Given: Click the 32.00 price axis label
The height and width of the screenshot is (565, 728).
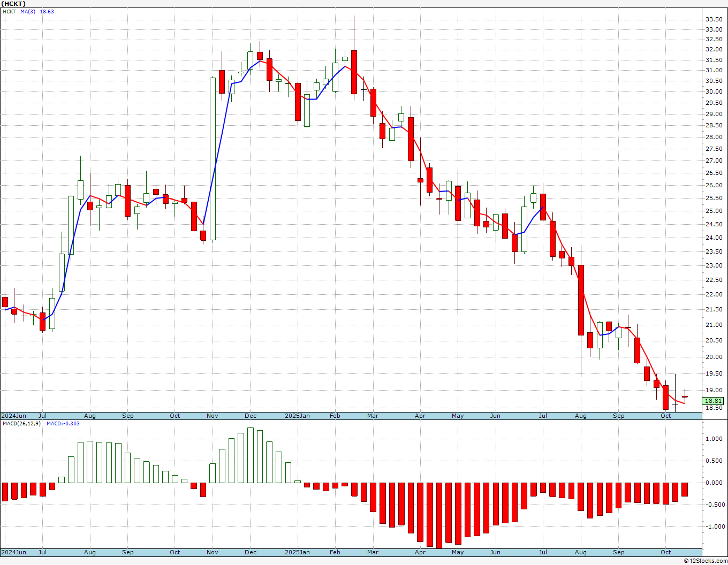Looking at the screenshot, I should tap(714, 49).
